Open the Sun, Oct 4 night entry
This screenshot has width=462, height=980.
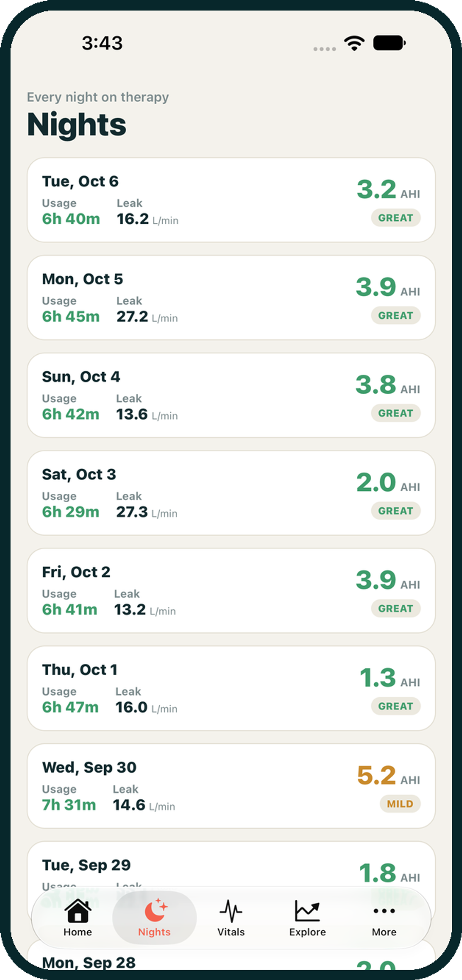pyautogui.click(x=231, y=395)
